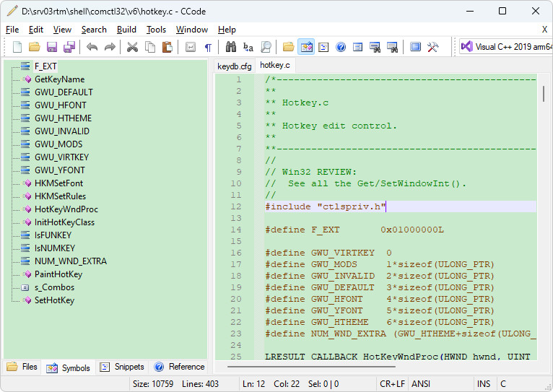
Task: Open the Edit menu
Action: click(36, 30)
